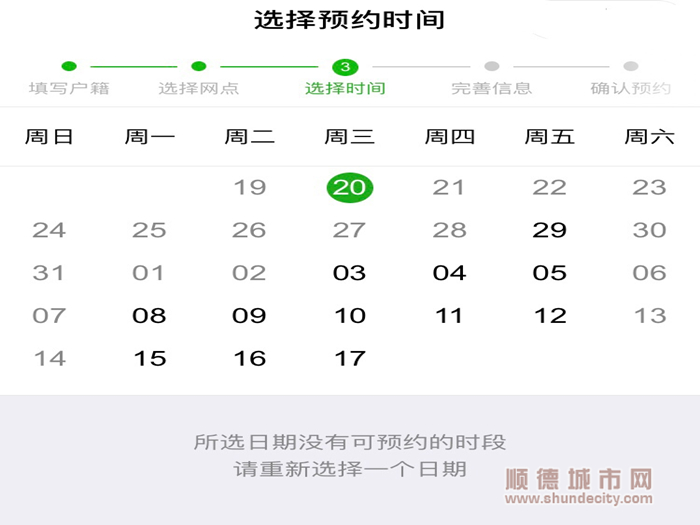Go back to 选择网点 step label
Screen dimensions: 700x525
199,88
